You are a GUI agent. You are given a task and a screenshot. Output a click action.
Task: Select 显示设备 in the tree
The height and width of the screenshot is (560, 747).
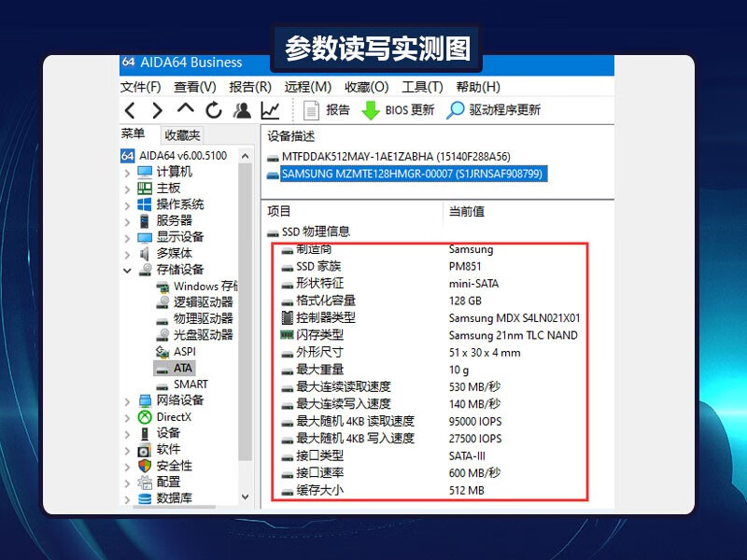tap(171, 237)
